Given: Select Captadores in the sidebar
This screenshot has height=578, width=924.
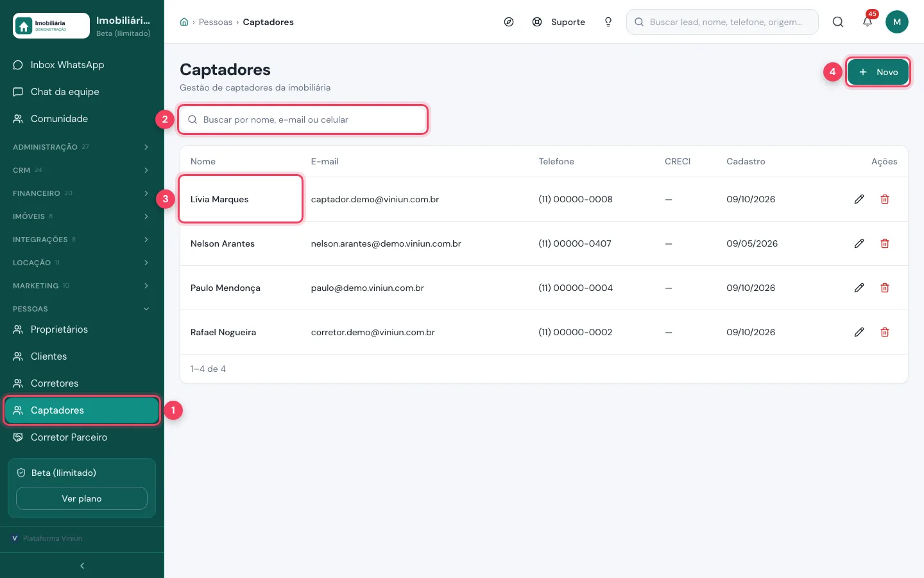Looking at the screenshot, I should click(x=82, y=410).
